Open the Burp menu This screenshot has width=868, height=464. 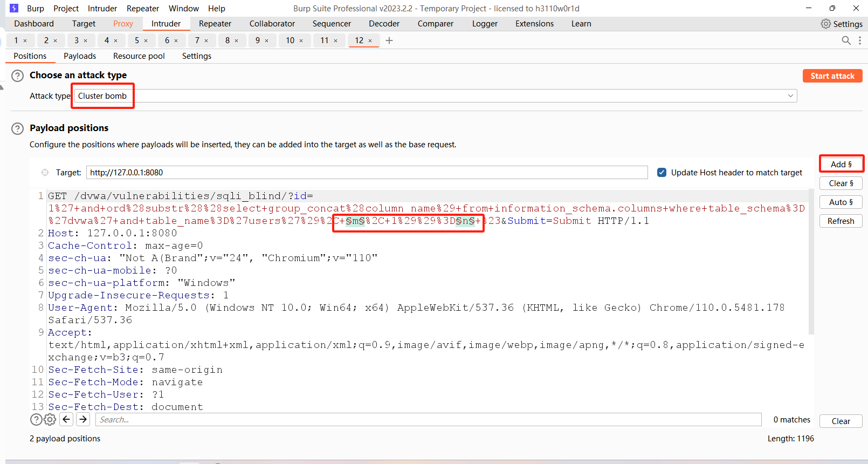(36, 9)
